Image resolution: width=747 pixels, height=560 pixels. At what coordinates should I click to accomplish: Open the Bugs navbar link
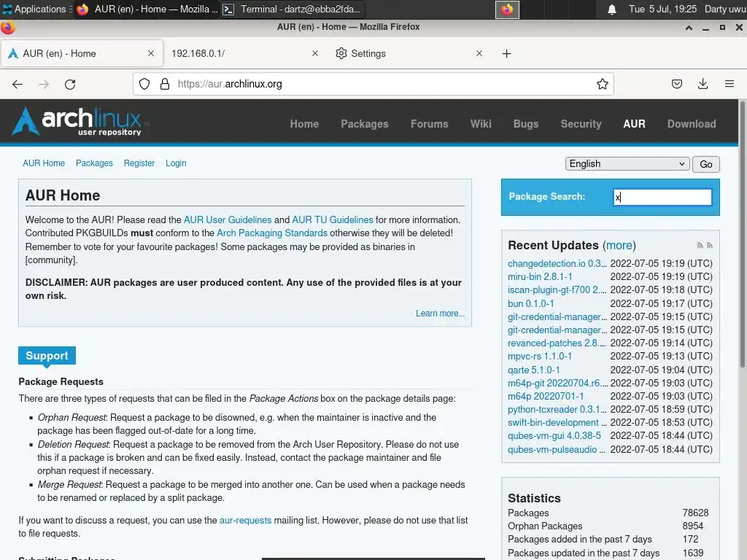[526, 124]
